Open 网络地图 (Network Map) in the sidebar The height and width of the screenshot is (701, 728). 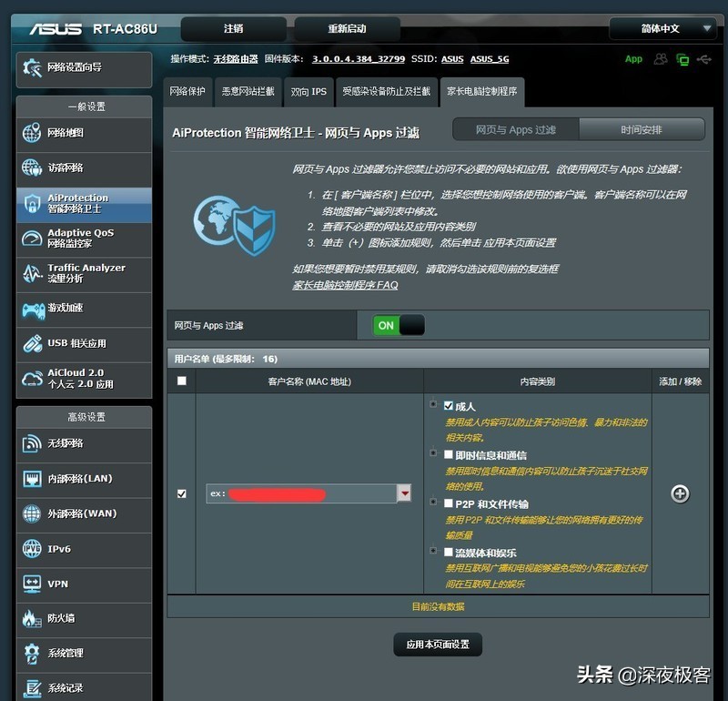pyautogui.click(x=84, y=134)
